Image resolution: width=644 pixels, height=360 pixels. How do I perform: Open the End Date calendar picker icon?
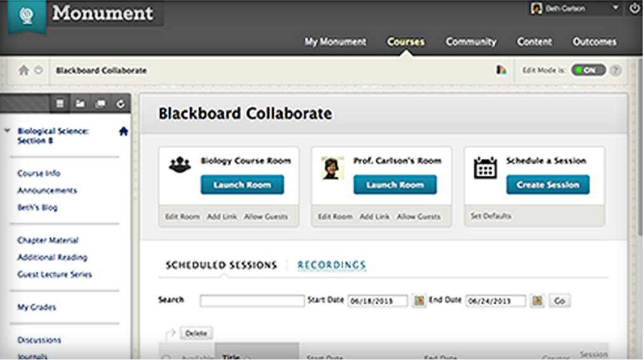point(537,300)
